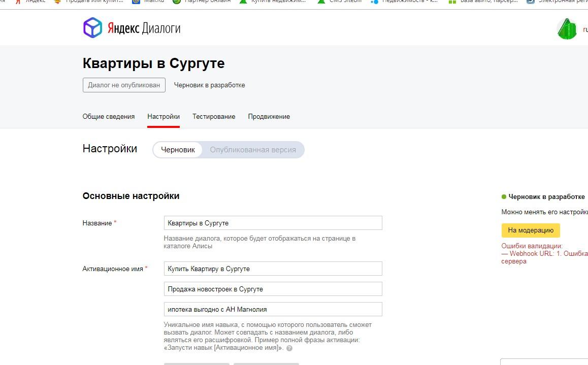This screenshot has width=588, height=365.
Task: Open the green building user avatar
Action: point(567,29)
